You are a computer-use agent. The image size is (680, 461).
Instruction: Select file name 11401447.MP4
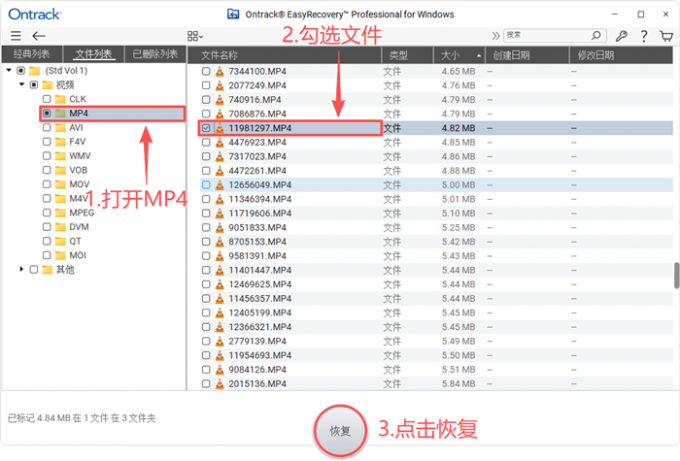[260, 270]
